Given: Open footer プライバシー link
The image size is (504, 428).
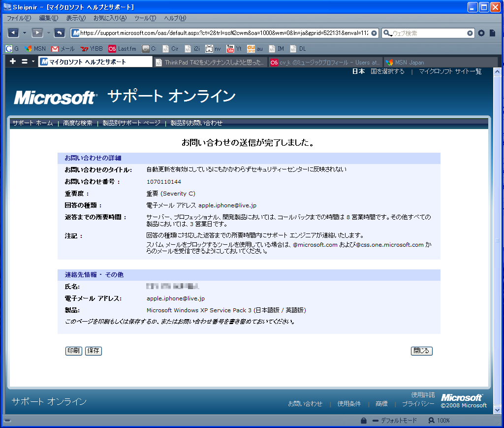Looking at the screenshot, I should click(418, 403).
